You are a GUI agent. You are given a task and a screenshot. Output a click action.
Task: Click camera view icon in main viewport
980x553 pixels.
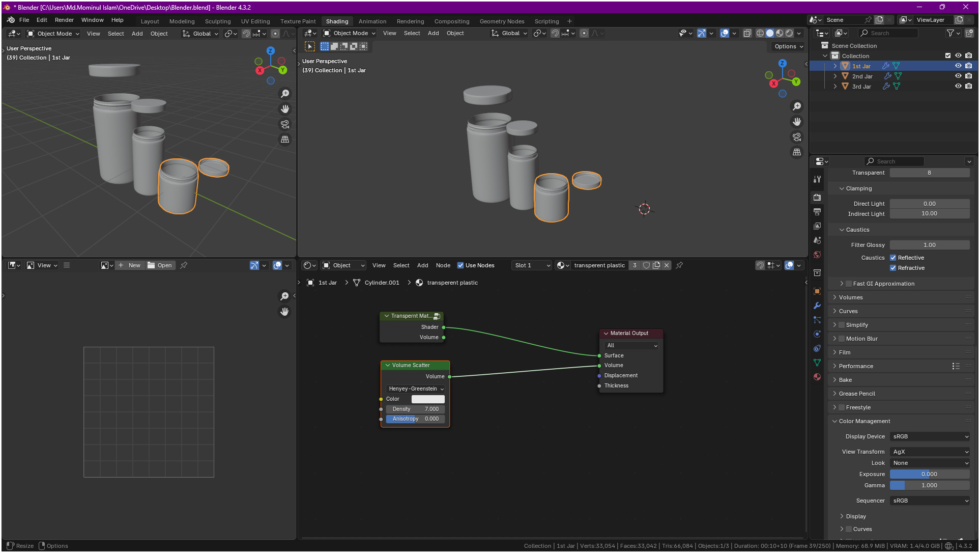[x=797, y=137]
